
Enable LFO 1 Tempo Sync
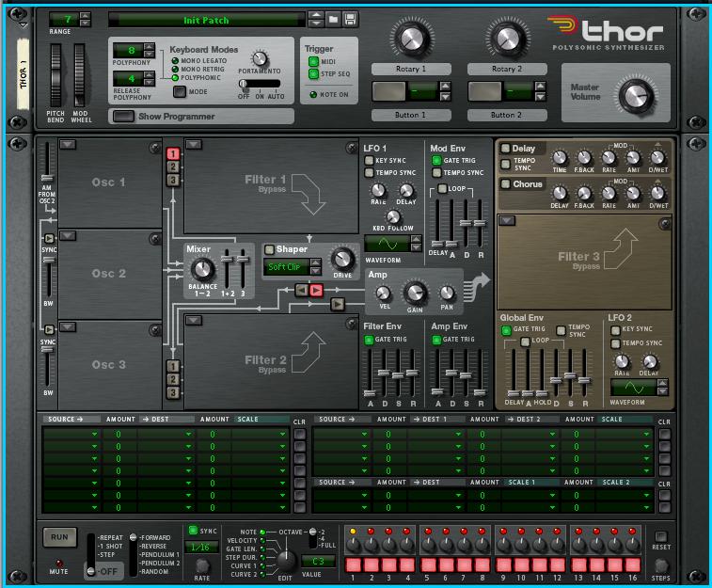[370, 172]
